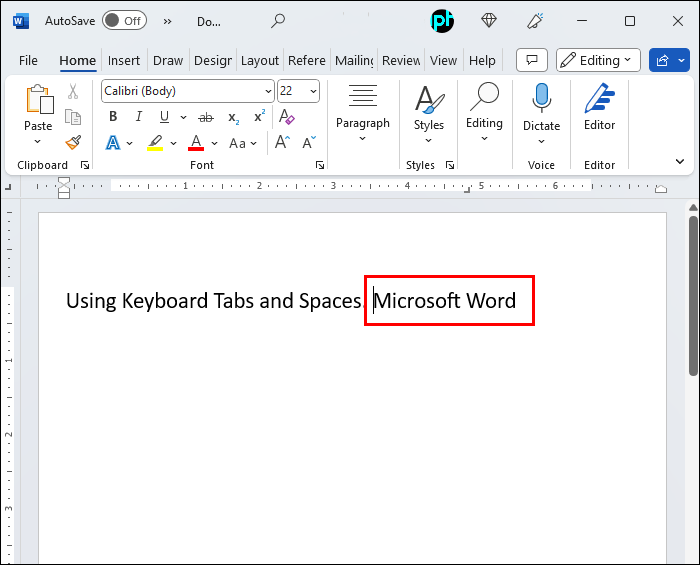Open the user account avatar
The width and height of the screenshot is (700, 565).
[x=442, y=21]
